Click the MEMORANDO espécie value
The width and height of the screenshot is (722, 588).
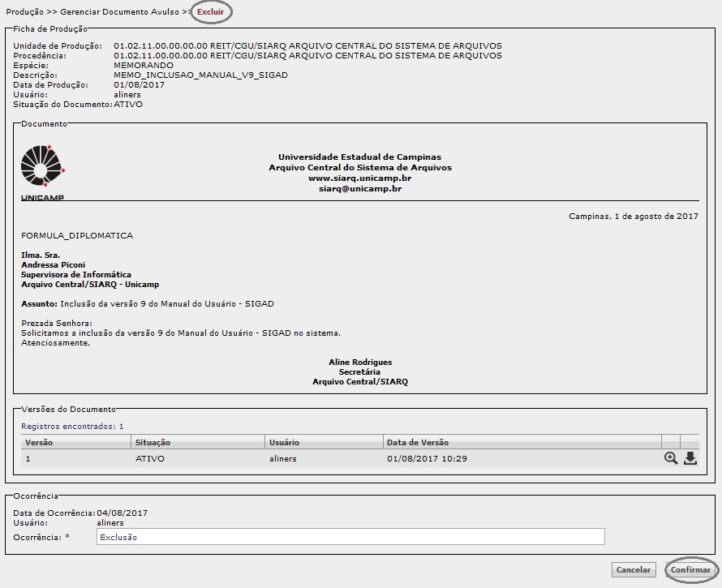pyautogui.click(x=144, y=66)
